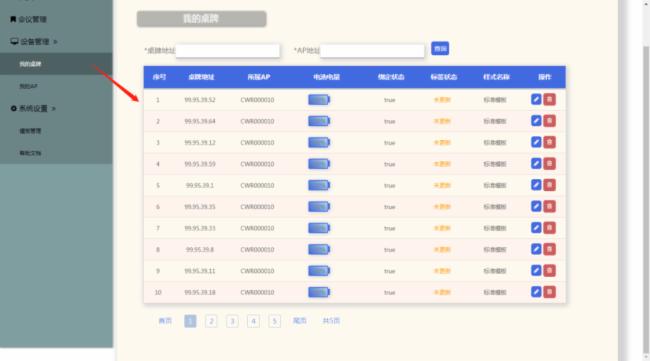
Task: Click the blue query button beside AP地址
Action: pyautogui.click(x=440, y=48)
